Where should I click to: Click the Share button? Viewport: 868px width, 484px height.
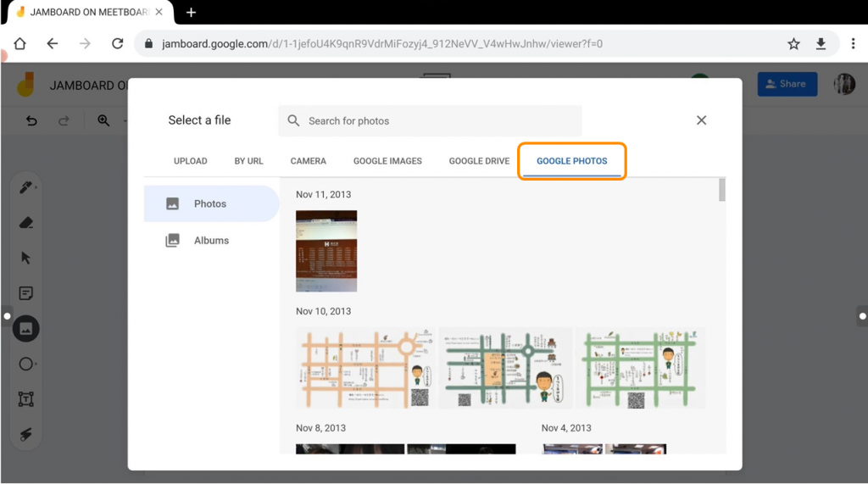(787, 84)
